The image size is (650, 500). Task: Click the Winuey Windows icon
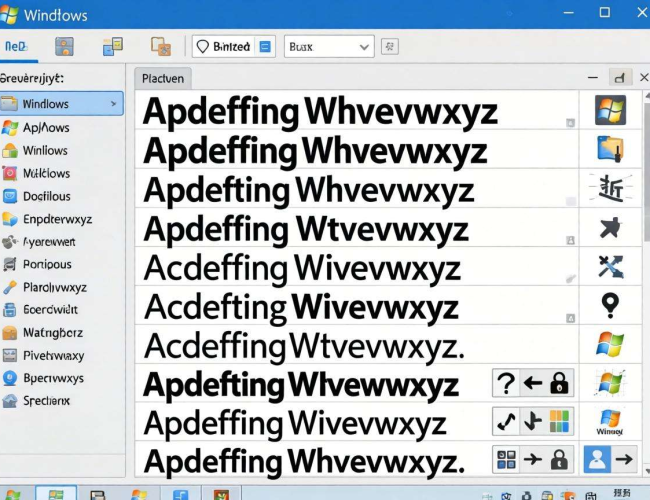610,422
